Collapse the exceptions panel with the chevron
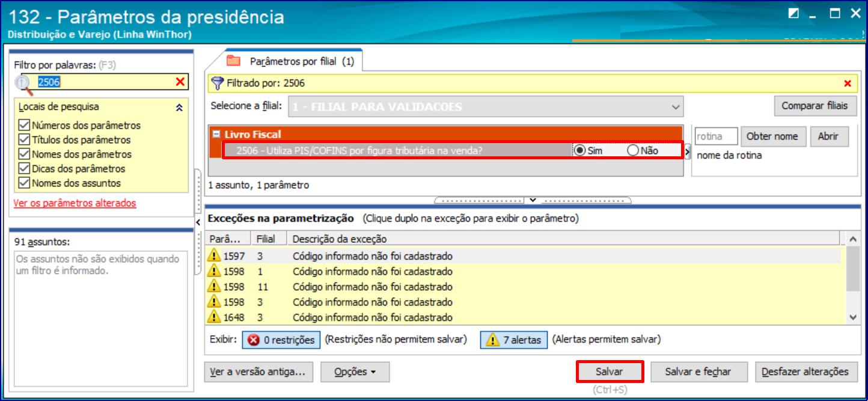The image size is (868, 401). coord(533,200)
